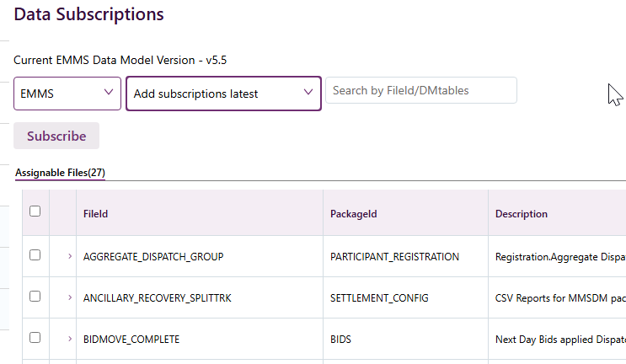626x364 pixels.
Task: Check the ANCILLARY_RECOVERY_SPLITTRK row checkbox
Action: pyautogui.click(x=35, y=297)
